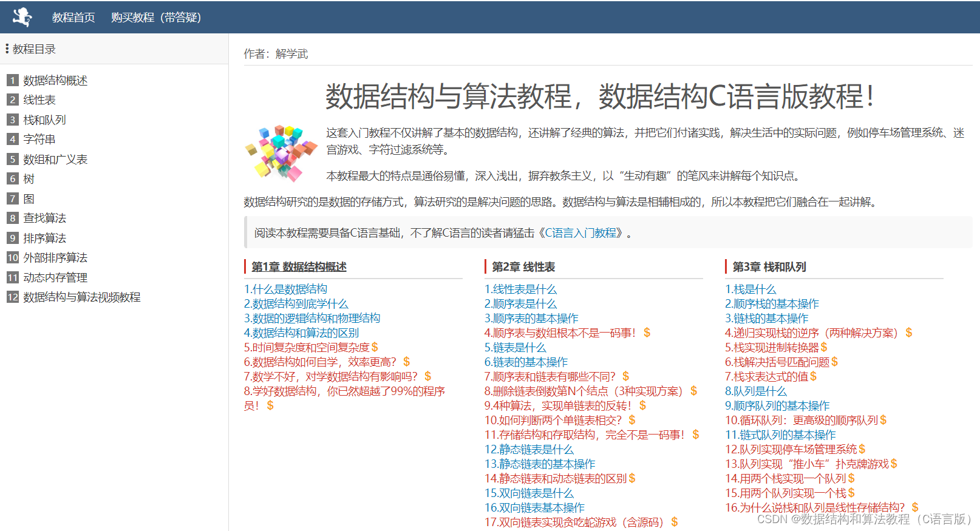Open lesson 2.顺序表是什么
980x531 pixels.
coord(520,304)
